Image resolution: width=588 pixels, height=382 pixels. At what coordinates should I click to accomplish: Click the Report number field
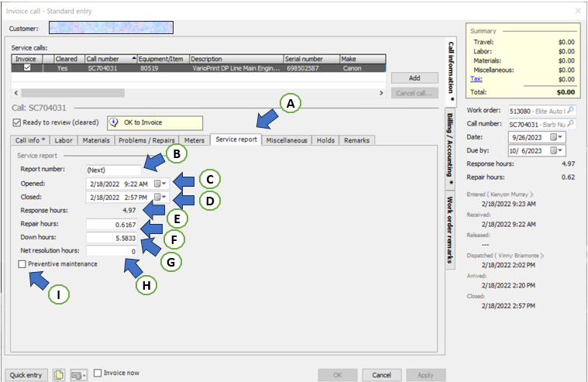click(114, 170)
